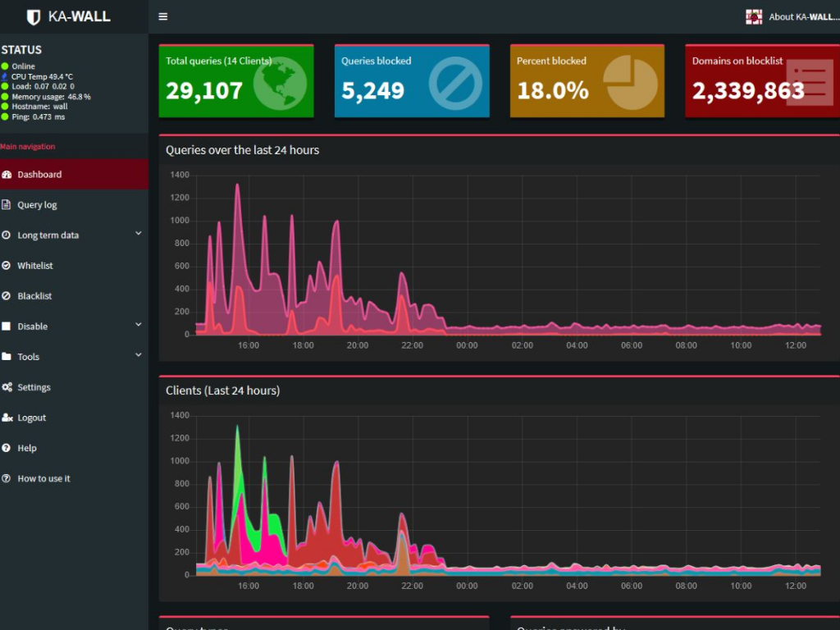Click the globe icon in Total queries card
The width and height of the screenshot is (840, 630).
pyautogui.click(x=280, y=84)
